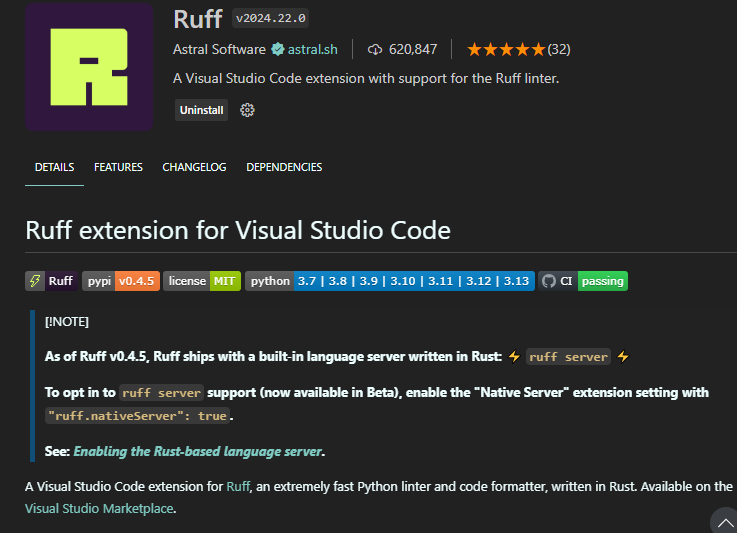Uninstall the Ruff extension
Image resolution: width=737 pixels, height=533 pixels.
click(201, 110)
